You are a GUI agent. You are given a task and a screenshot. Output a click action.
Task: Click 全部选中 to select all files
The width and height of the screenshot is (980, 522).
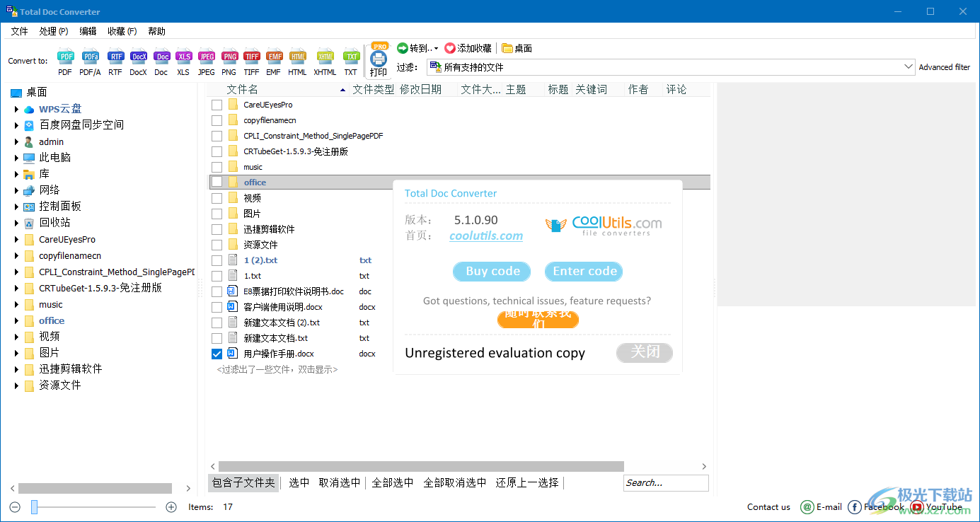(x=393, y=482)
